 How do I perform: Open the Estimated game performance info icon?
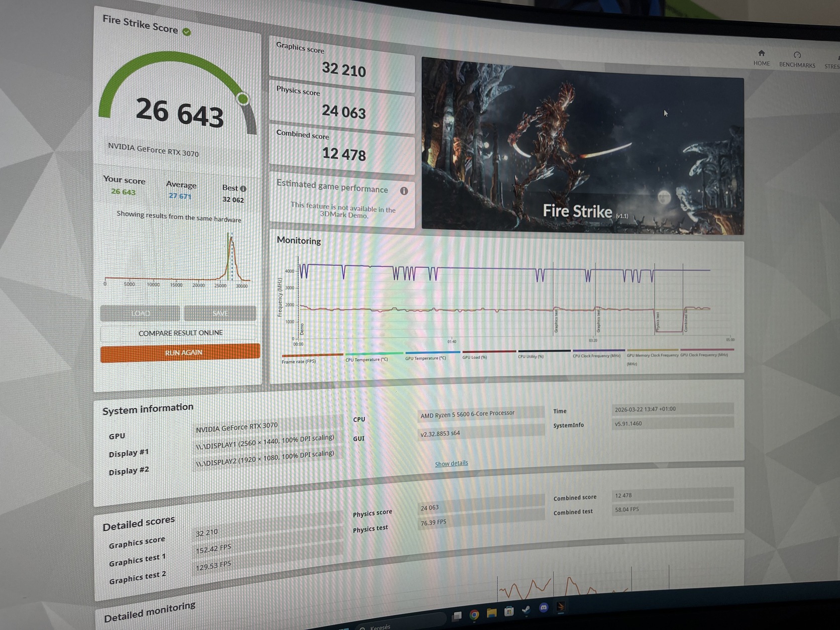(404, 191)
